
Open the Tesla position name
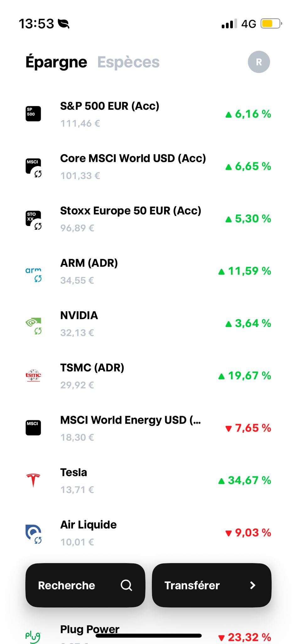tap(73, 472)
